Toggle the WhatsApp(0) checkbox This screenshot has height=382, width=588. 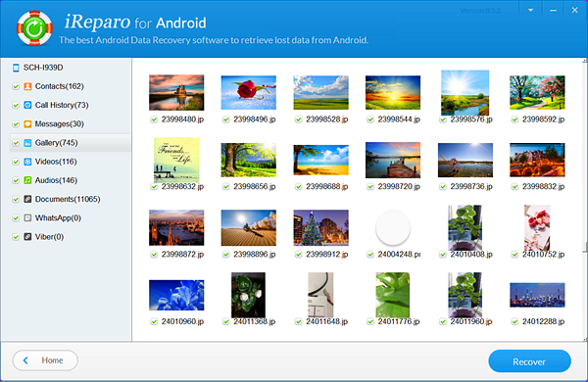[x=16, y=218]
